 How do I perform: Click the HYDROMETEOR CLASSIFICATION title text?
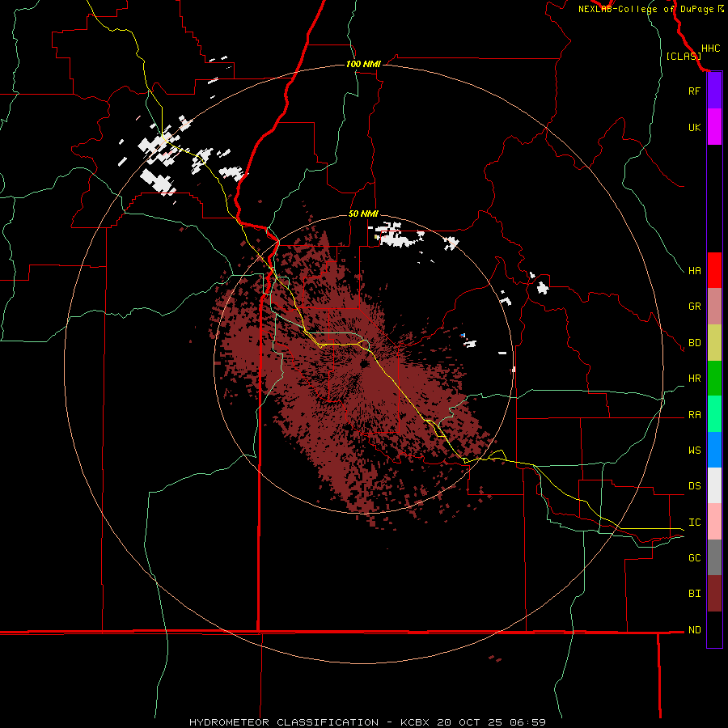point(284,722)
